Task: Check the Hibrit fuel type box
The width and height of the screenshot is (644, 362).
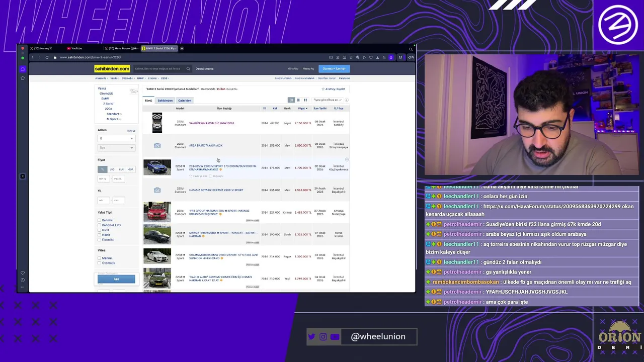Action: click(x=100, y=235)
